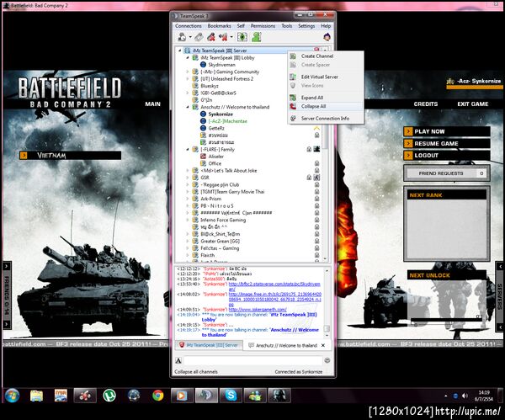Open the Connections menu
The width and height of the screenshot is (505, 420).
[189, 26]
